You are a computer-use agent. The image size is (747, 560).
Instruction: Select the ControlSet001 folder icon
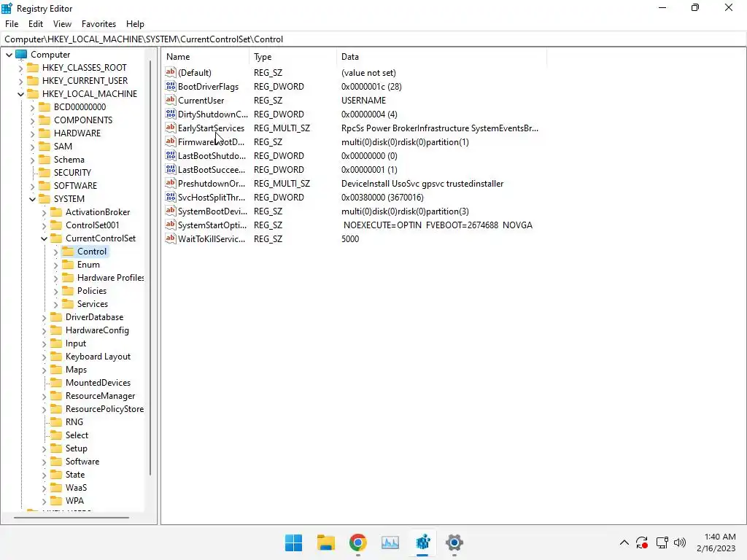click(x=56, y=225)
